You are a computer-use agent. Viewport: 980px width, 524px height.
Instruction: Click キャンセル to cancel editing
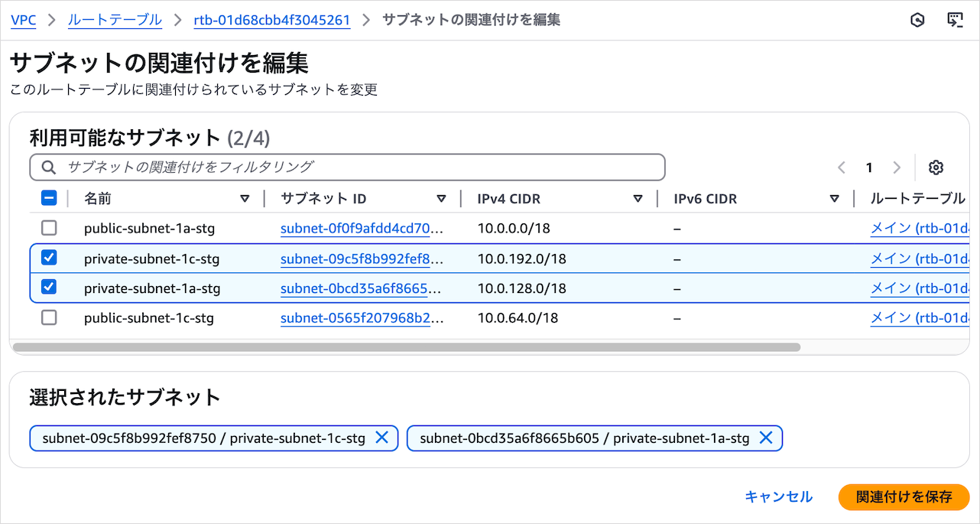[x=778, y=496]
